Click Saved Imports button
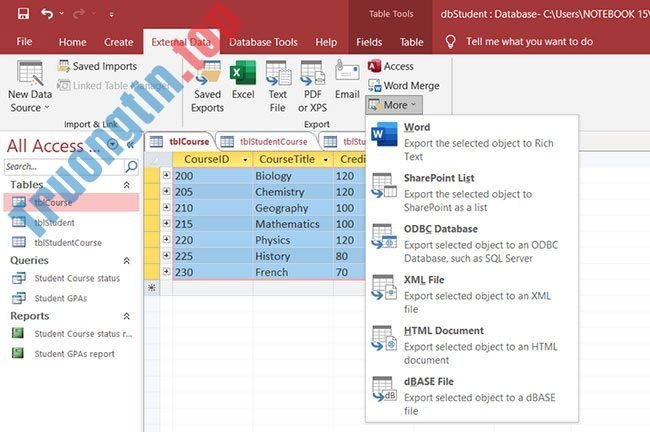Image resolution: width=650 pixels, height=432 pixels. 97,66
